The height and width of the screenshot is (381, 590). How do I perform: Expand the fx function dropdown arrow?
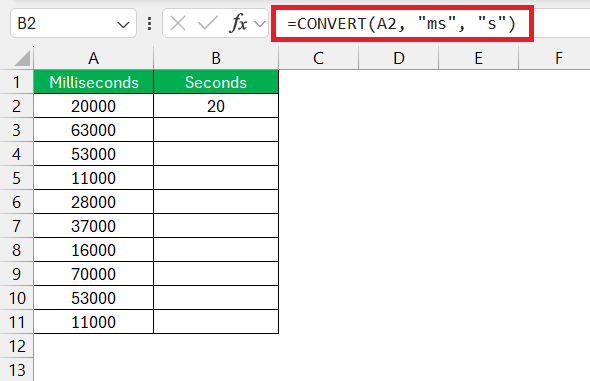[x=260, y=24]
